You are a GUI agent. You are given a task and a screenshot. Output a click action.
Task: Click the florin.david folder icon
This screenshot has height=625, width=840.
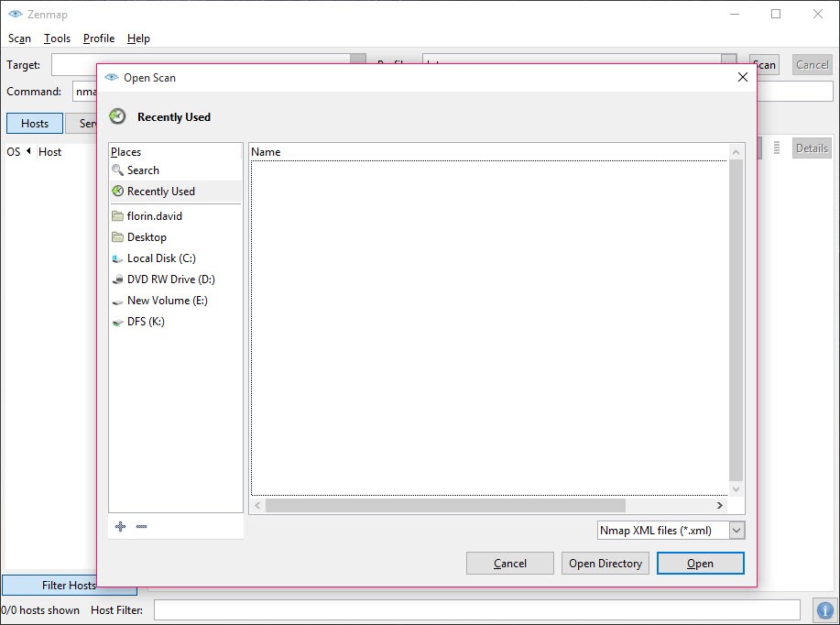[117, 216]
